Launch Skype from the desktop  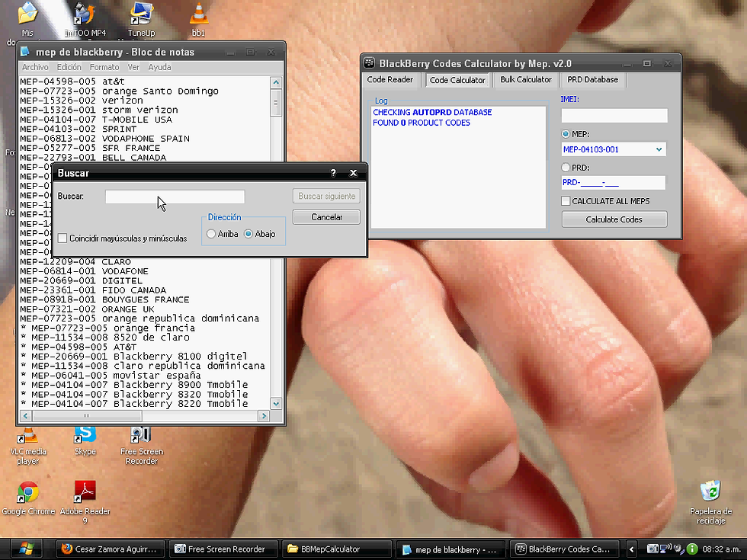pos(85,442)
